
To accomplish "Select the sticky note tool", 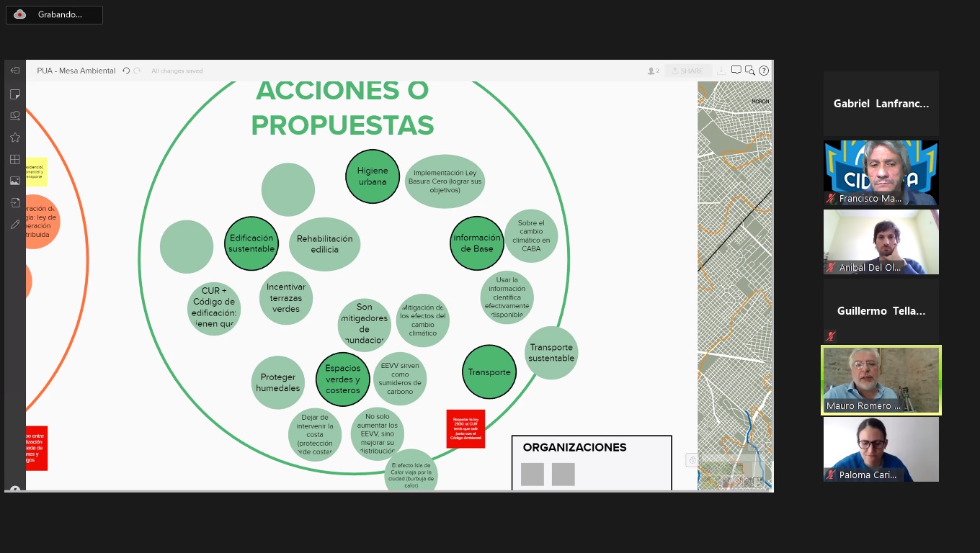I will 14,94.
